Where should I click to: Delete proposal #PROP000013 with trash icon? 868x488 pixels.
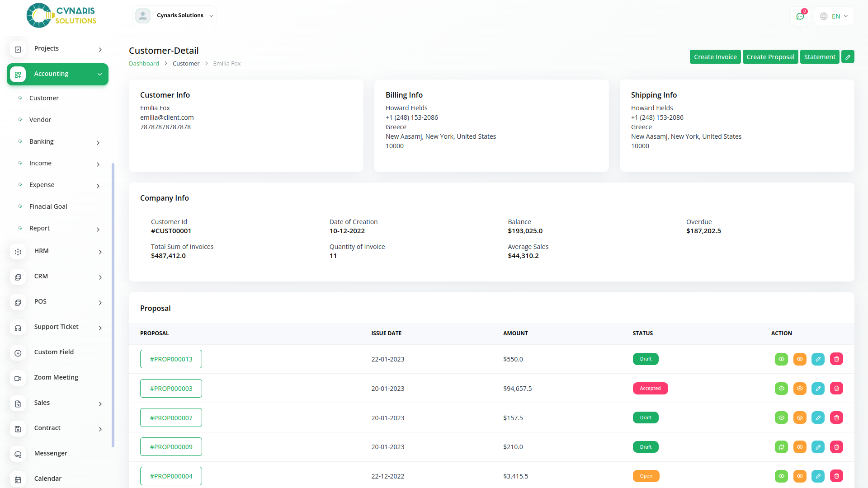click(836, 359)
